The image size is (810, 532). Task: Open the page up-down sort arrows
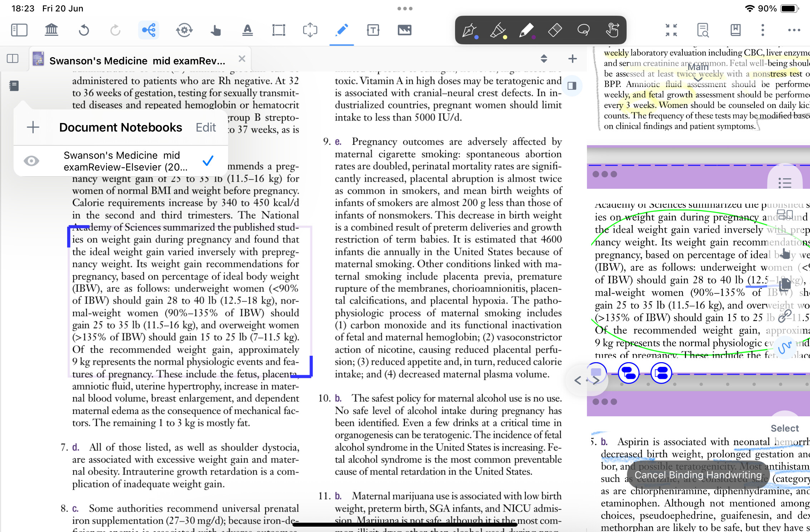(x=544, y=58)
